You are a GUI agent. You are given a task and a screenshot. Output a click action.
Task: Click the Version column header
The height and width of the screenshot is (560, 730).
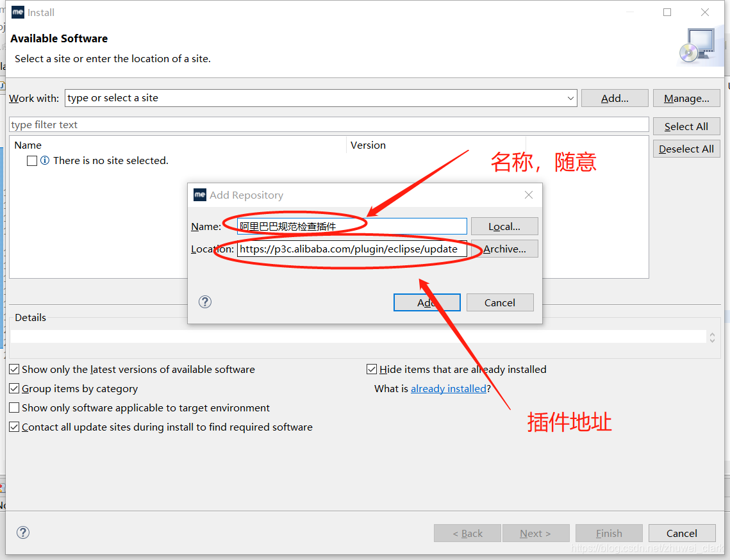click(436, 145)
